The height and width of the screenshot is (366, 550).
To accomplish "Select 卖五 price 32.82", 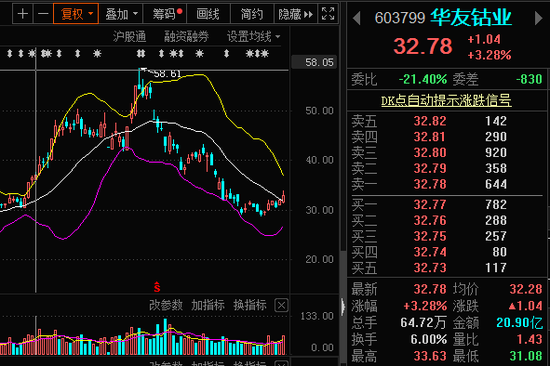I will (430, 121).
